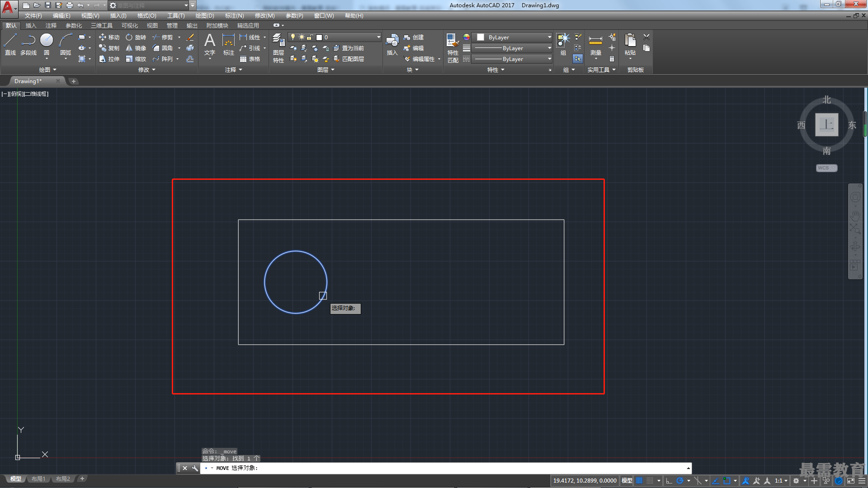Click the Leader (引线) button
The height and width of the screenshot is (488, 868).
coord(250,48)
